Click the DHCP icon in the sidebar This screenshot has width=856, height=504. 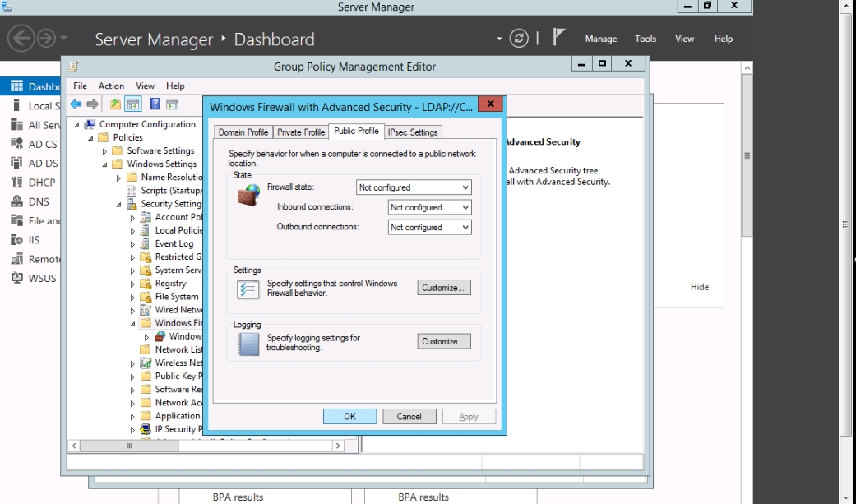tap(16, 183)
